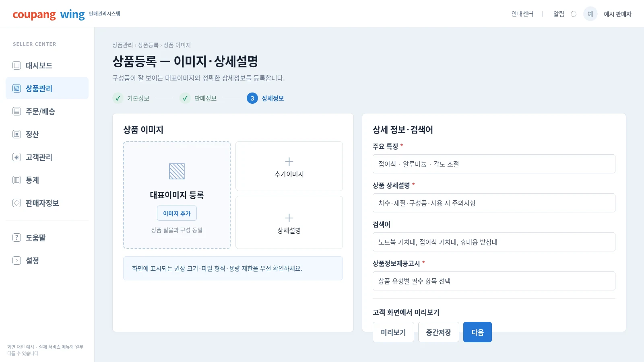Go to the 정산 menu
The height and width of the screenshot is (362, 644).
[47, 134]
